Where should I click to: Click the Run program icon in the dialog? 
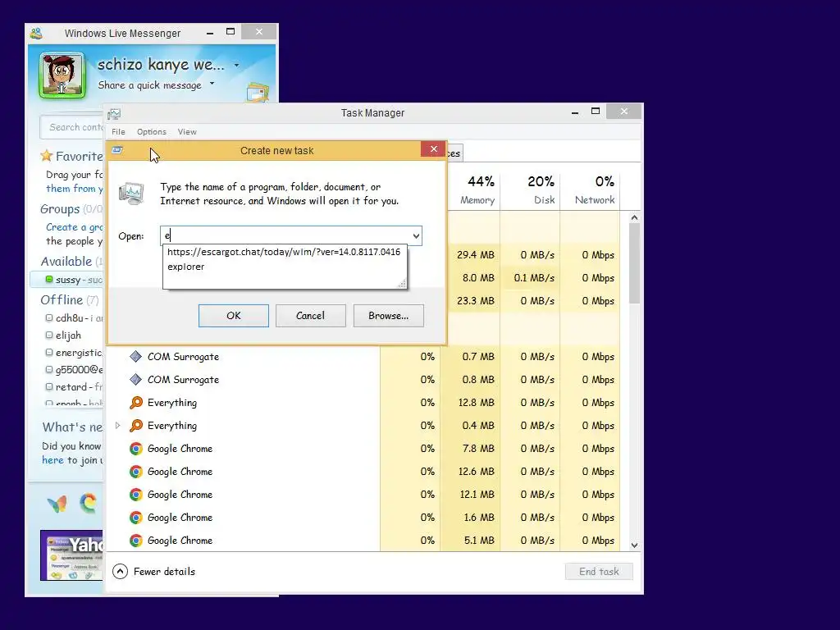[131, 194]
